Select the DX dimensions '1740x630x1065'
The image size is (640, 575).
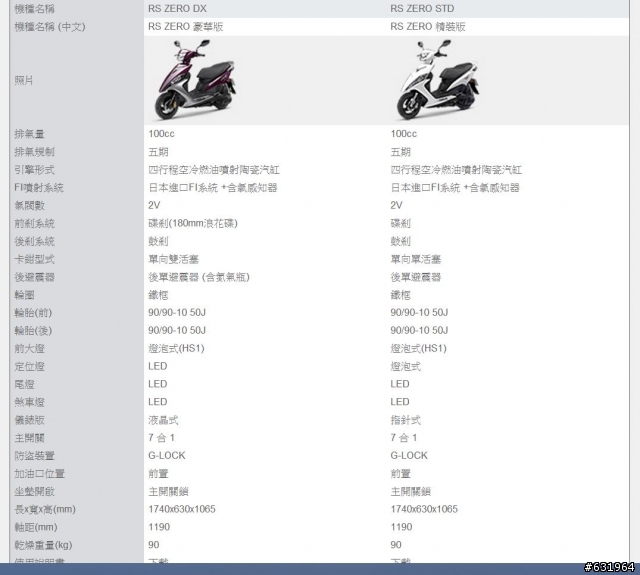182,509
